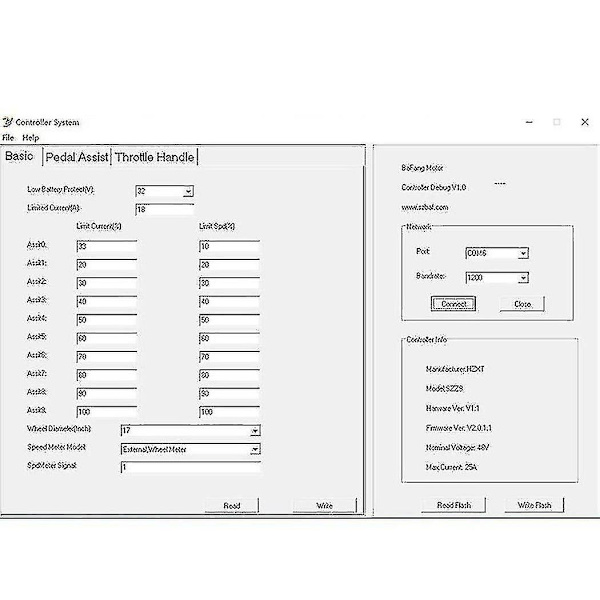Edit Assist6 Limit Current field
This screenshot has height=600, width=600.
107,357
